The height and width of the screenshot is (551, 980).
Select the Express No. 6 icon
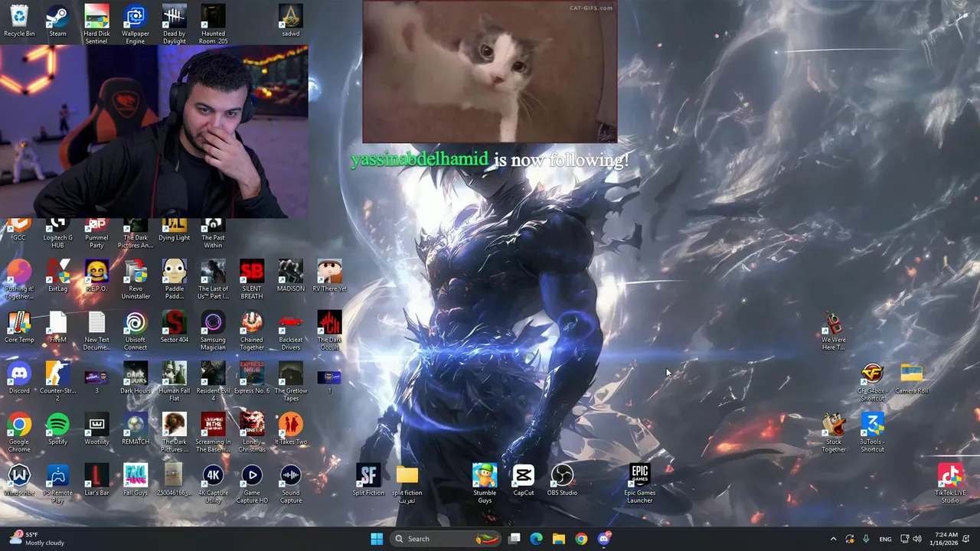point(252,378)
